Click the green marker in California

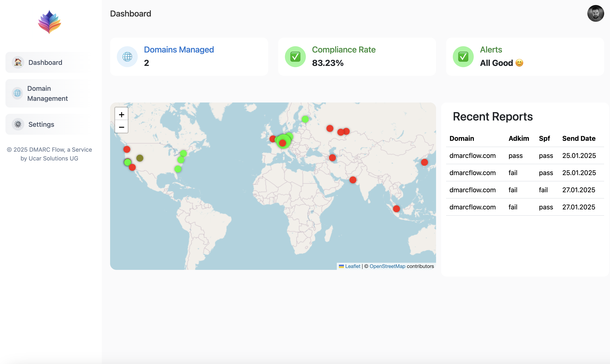click(127, 162)
